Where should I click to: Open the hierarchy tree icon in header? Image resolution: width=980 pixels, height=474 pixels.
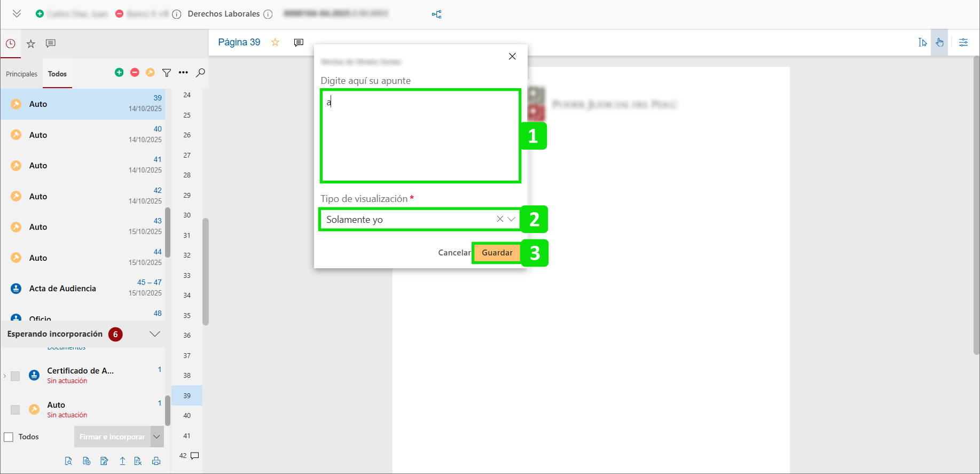pyautogui.click(x=436, y=14)
